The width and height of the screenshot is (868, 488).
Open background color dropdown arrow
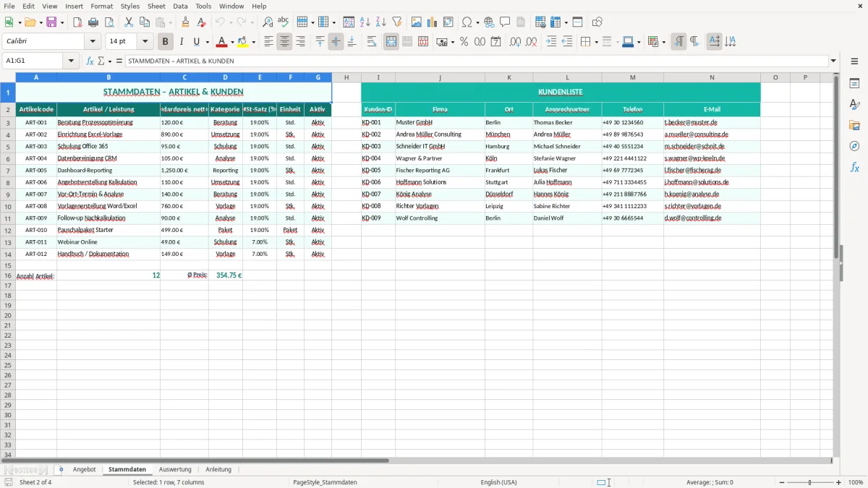(x=253, y=42)
